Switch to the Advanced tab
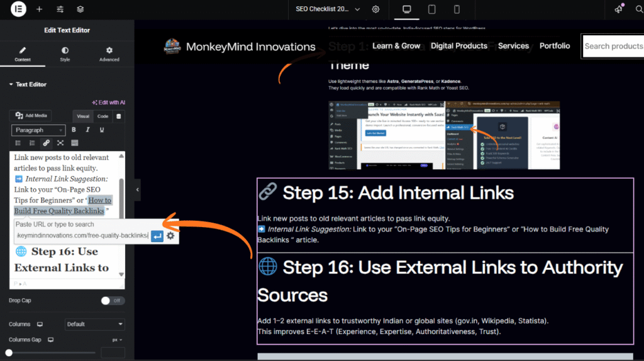Screen dimensions: 644x361 pos(109,54)
